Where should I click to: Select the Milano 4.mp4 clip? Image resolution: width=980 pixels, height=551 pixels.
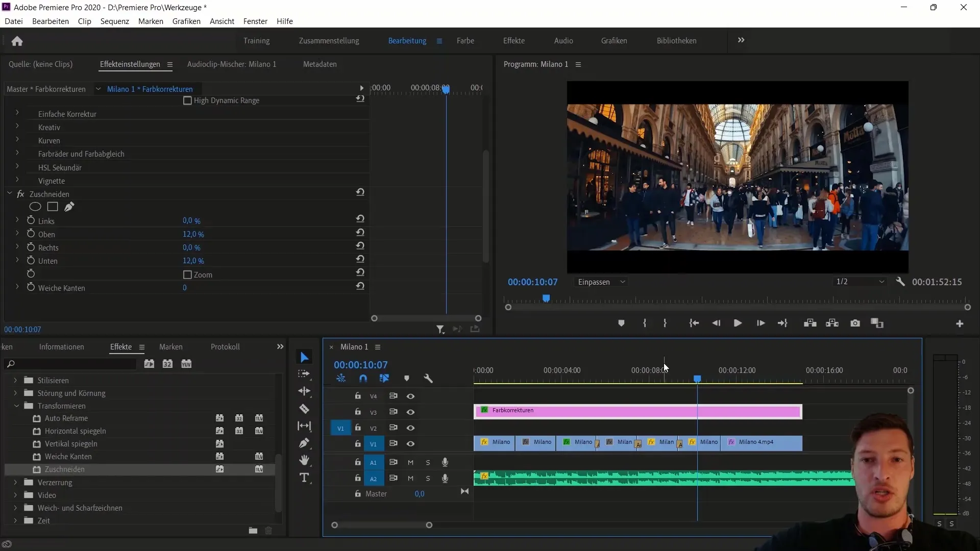click(x=761, y=443)
